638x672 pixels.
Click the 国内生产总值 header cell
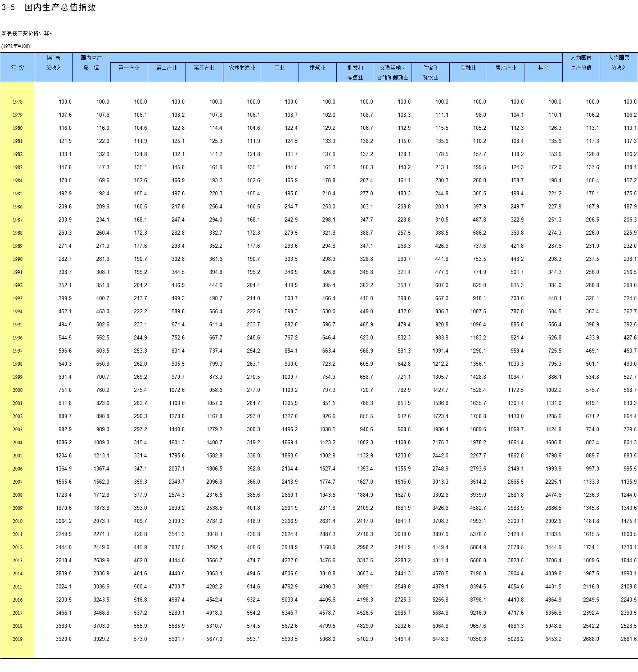91,63
